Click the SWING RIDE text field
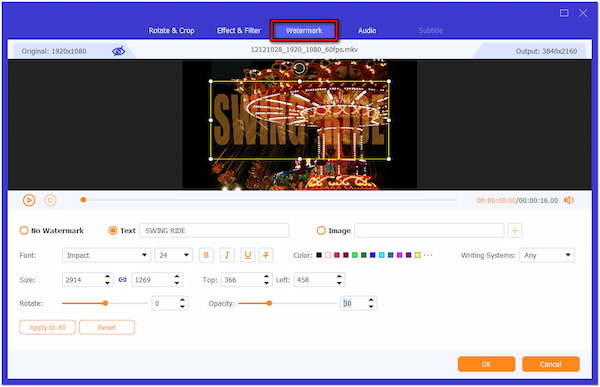Viewport: 600px width, 387px height. (x=214, y=230)
